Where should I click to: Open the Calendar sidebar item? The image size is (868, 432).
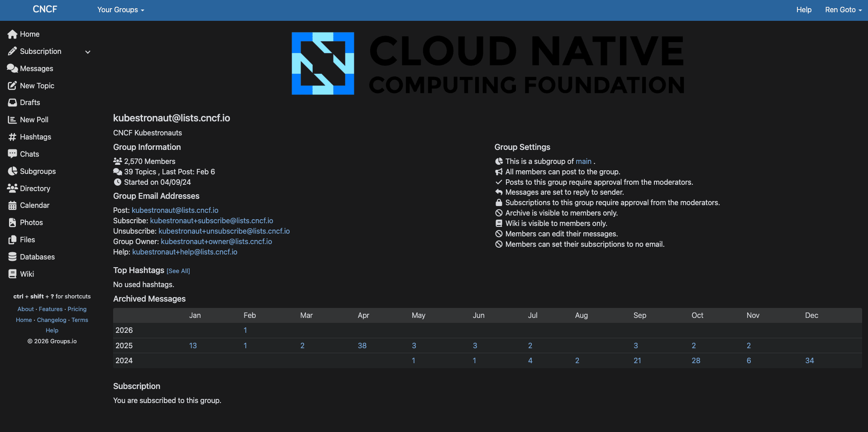coord(34,205)
